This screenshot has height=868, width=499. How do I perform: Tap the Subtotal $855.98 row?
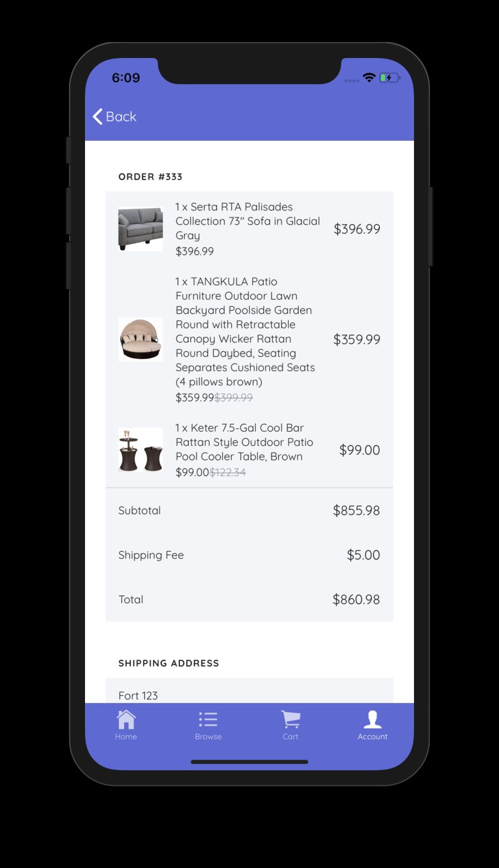tap(250, 510)
